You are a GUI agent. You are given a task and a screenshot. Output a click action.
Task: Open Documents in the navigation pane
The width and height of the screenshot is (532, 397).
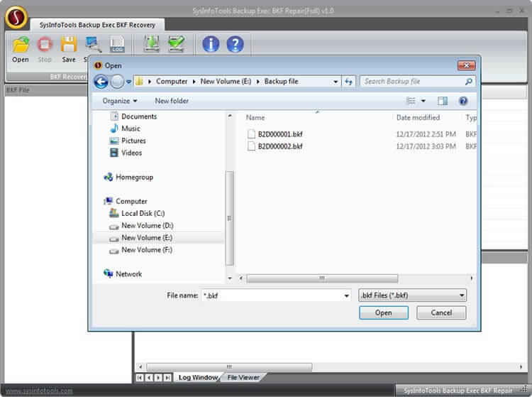[x=133, y=116]
